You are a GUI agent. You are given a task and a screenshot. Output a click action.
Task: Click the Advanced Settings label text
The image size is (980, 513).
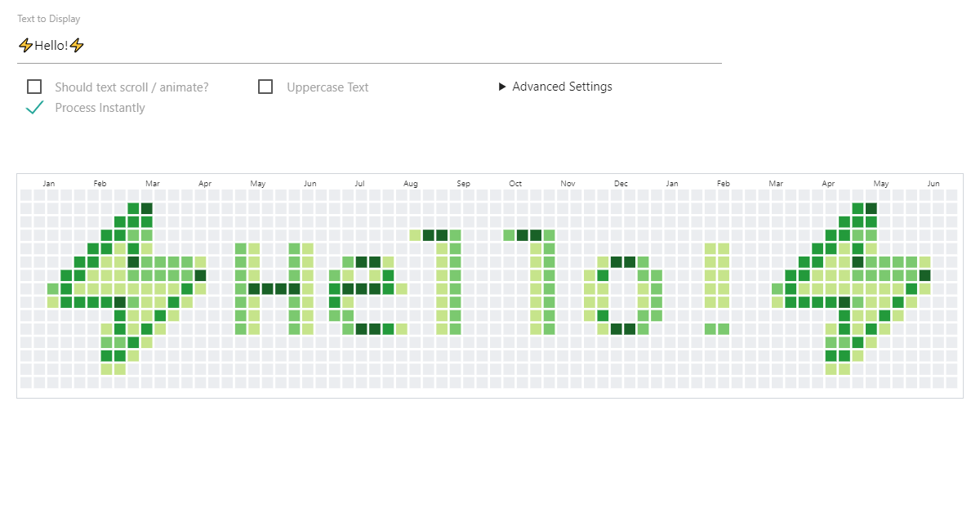tap(562, 86)
